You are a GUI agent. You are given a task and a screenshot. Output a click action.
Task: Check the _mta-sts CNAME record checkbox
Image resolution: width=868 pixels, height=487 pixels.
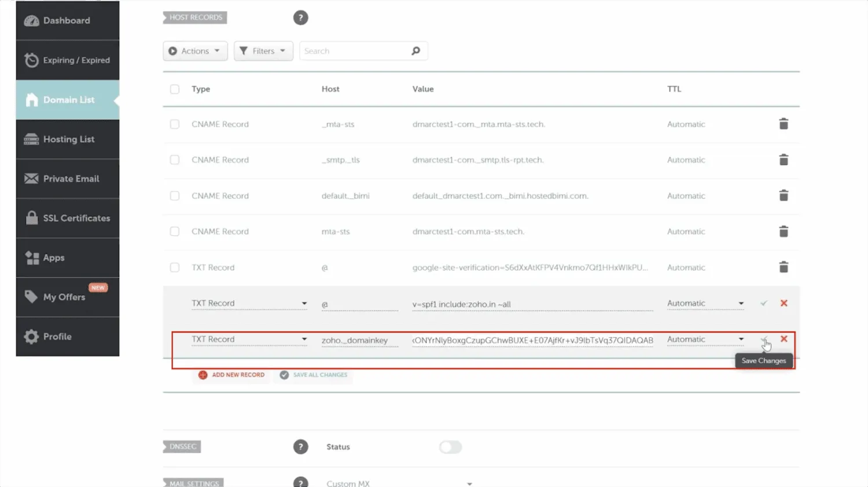[175, 124]
